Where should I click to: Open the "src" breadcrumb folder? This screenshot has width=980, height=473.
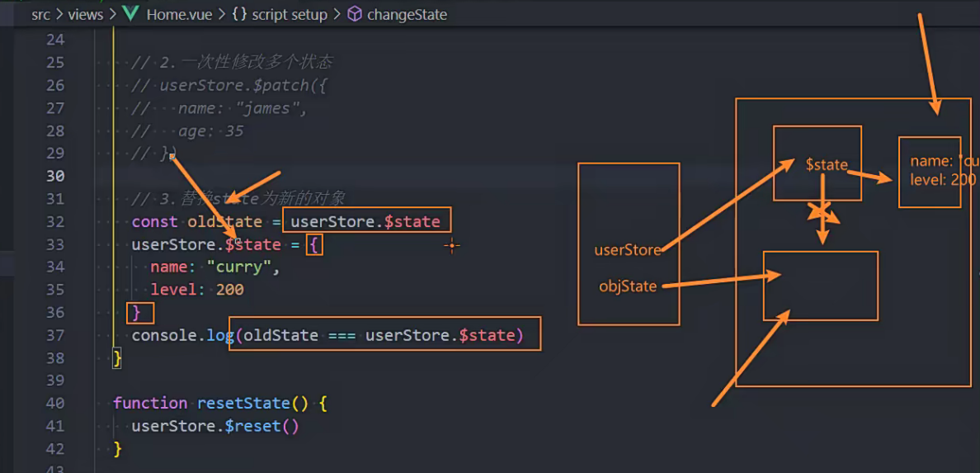(40, 15)
